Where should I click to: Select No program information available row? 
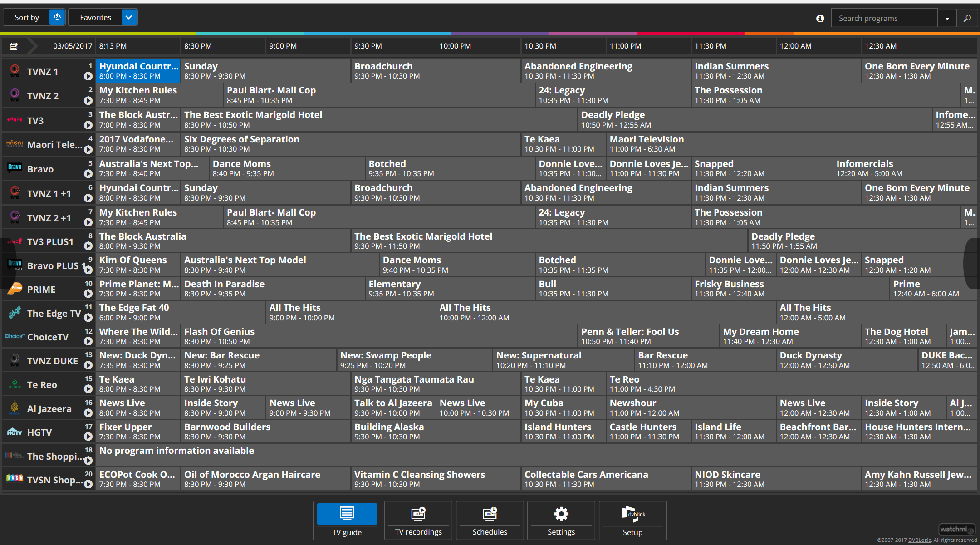tap(536, 456)
